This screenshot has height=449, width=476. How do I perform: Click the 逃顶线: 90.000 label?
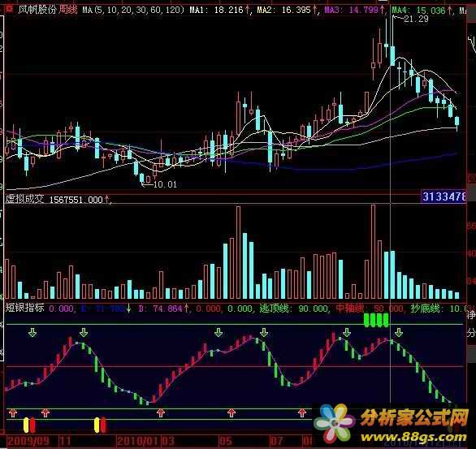click(x=294, y=309)
